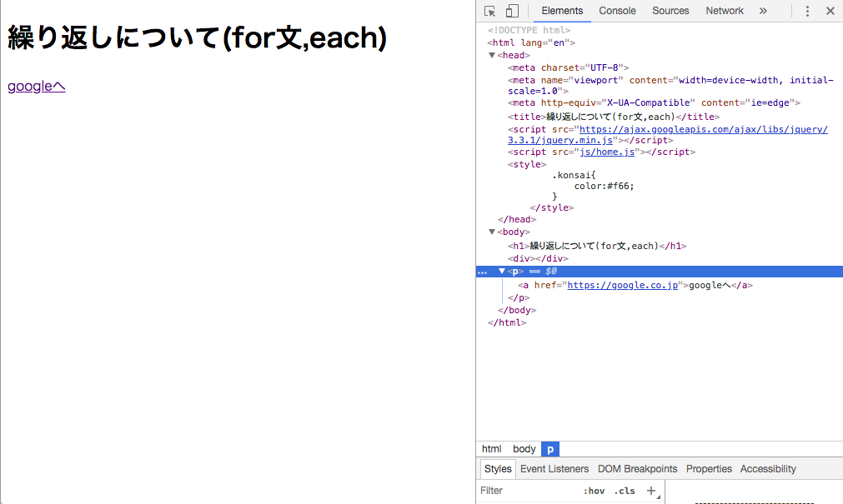
Task: Select the closing </head> tag line
Action: [x=517, y=219]
